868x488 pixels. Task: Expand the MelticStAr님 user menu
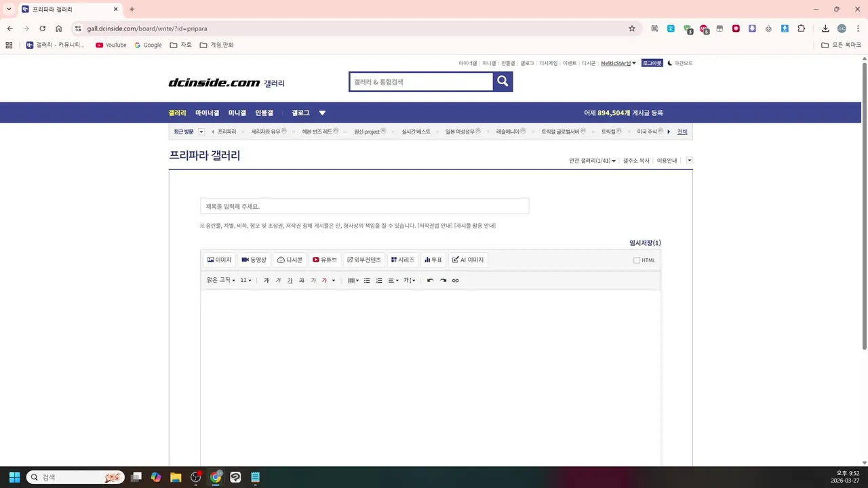618,63
